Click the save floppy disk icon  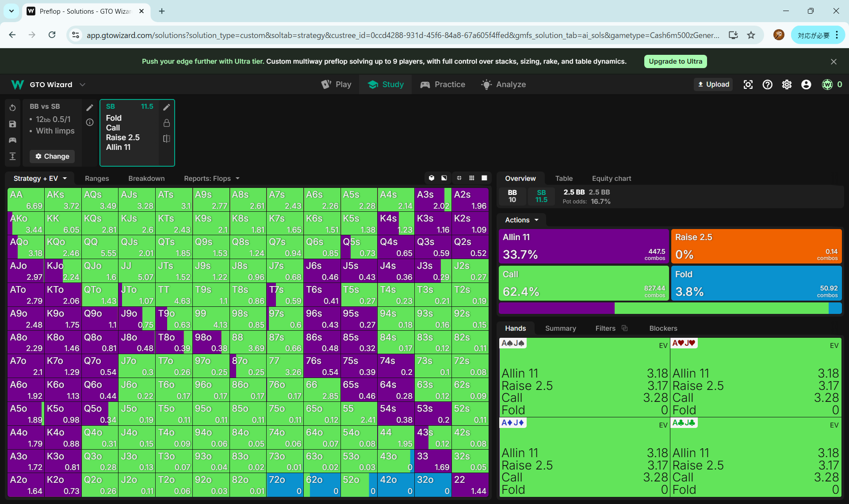point(12,124)
